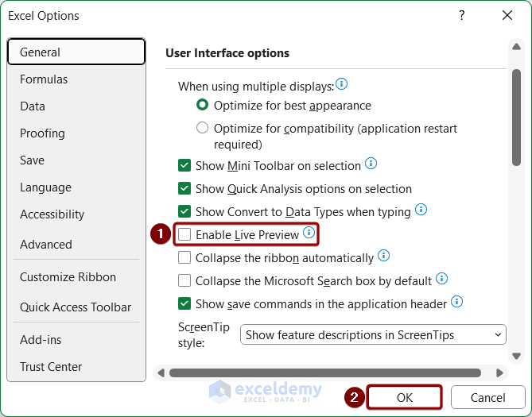This screenshot has height=417, width=532.
Task: Select Optimize for best appearance
Action: click(202, 105)
